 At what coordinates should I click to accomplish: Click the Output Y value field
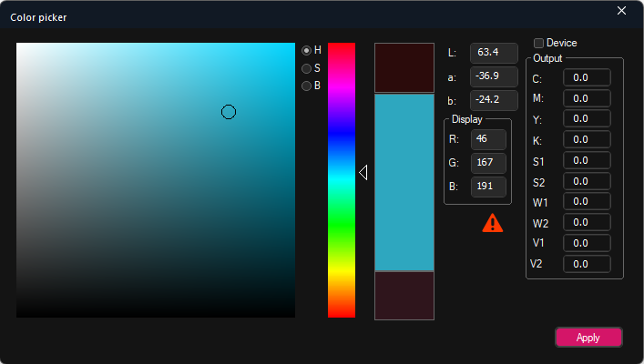[587, 118]
